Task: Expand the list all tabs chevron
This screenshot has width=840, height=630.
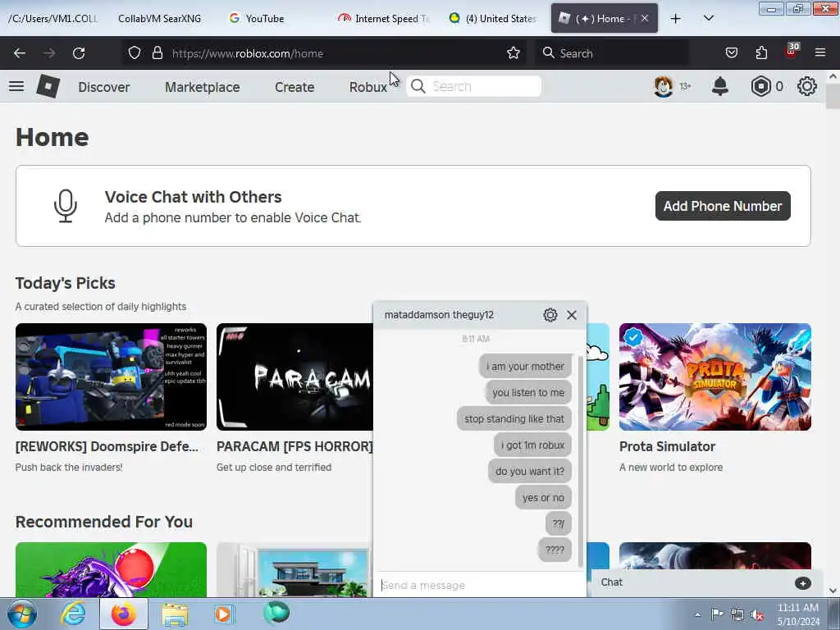Action: click(708, 18)
